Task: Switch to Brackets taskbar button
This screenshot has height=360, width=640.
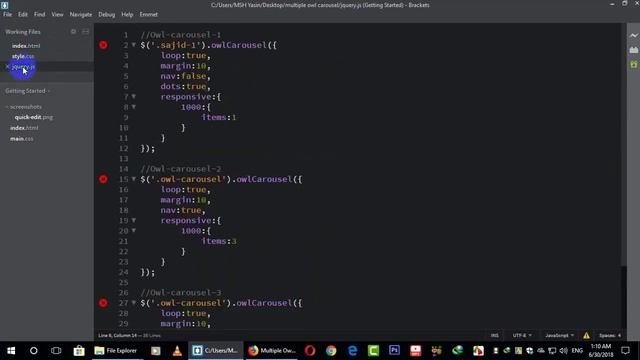Action: [x=216, y=351]
